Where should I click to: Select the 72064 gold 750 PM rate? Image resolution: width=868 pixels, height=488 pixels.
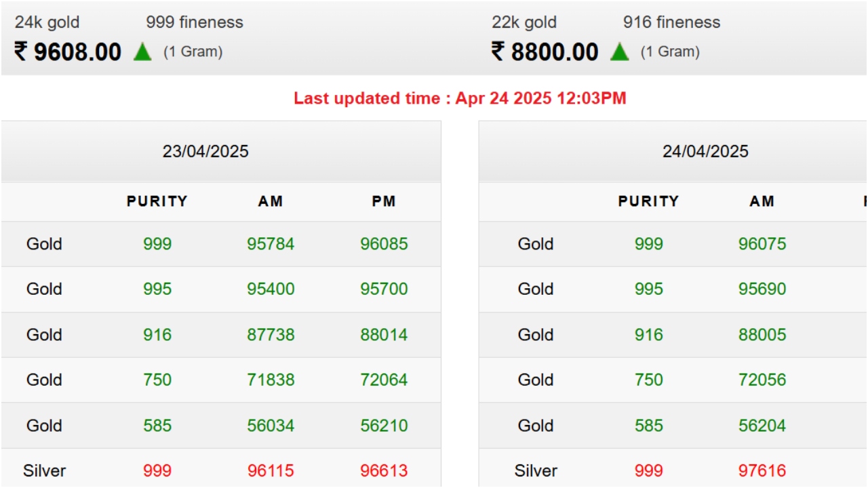tap(384, 380)
